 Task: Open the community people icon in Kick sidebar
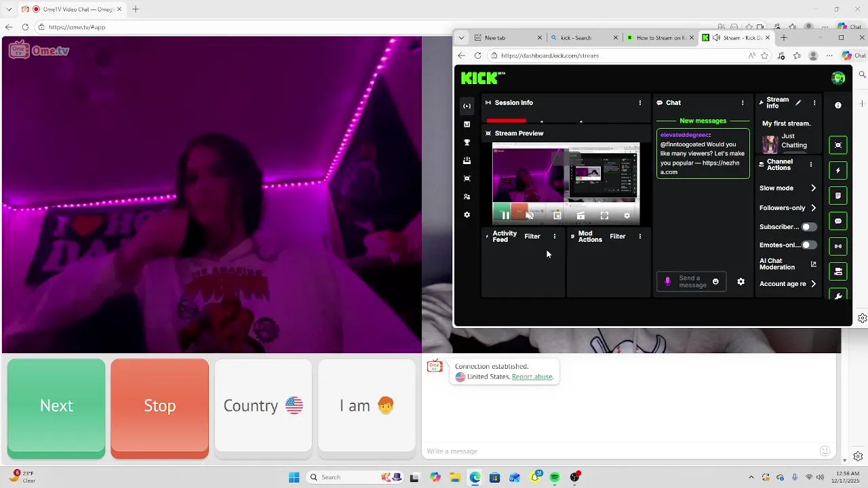coord(467,197)
